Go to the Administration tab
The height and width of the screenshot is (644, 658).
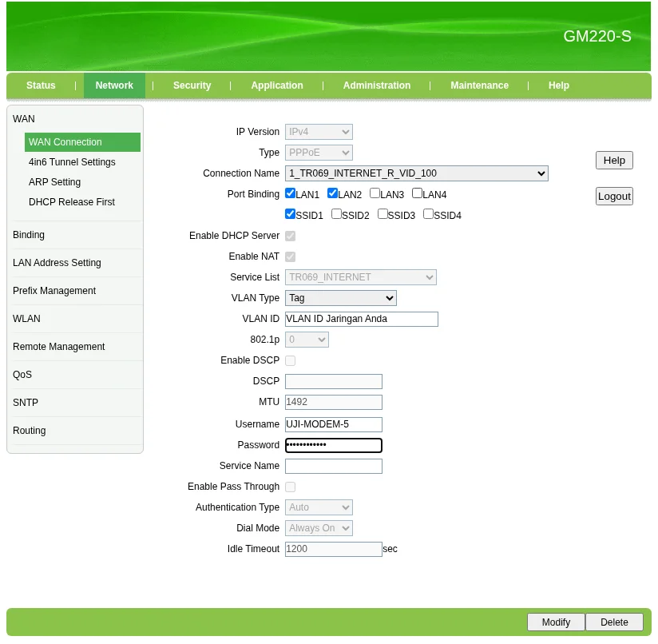click(376, 85)
